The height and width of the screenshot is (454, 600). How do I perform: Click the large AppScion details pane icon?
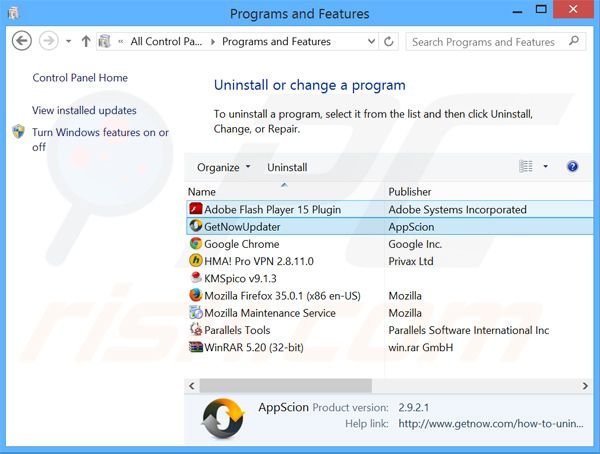pyautogui.click(x=223, y=418)
